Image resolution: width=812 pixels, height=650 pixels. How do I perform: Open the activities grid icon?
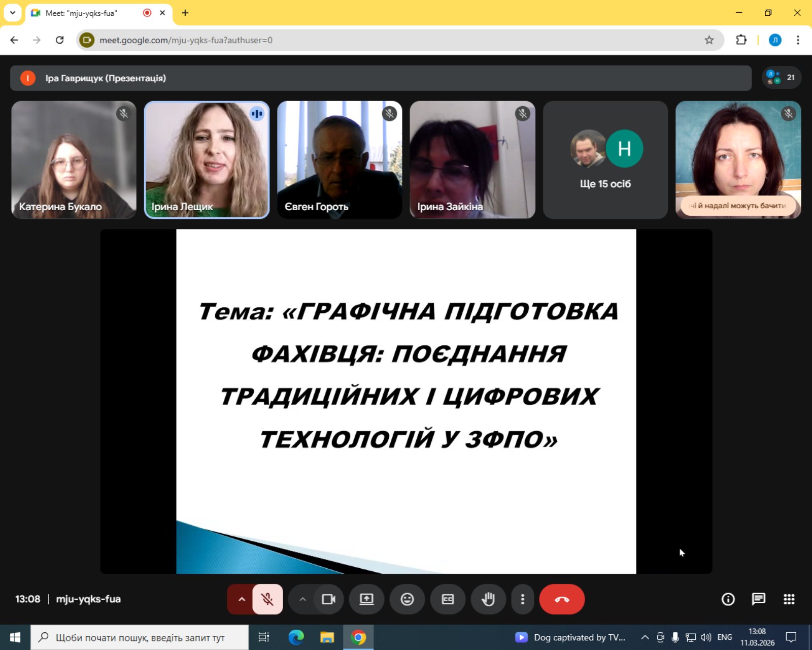click(789, 599)
